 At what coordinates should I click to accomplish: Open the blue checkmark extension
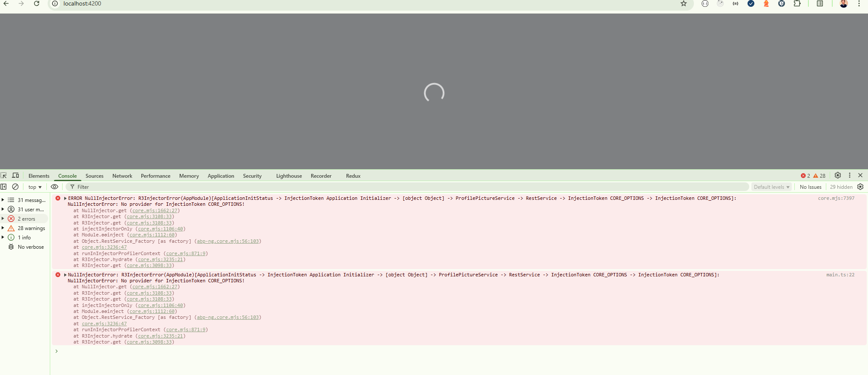[751, 3]
